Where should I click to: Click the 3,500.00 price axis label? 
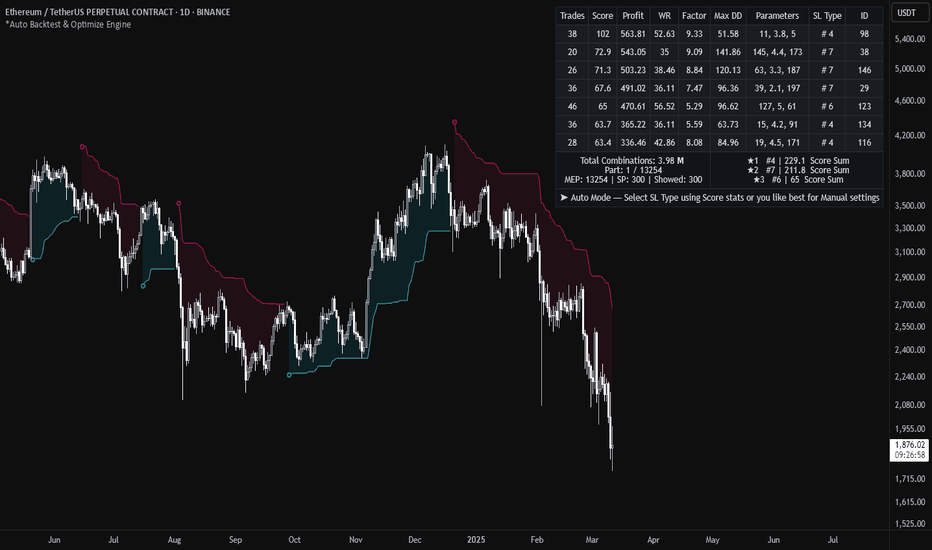click(x=910, y=205)
